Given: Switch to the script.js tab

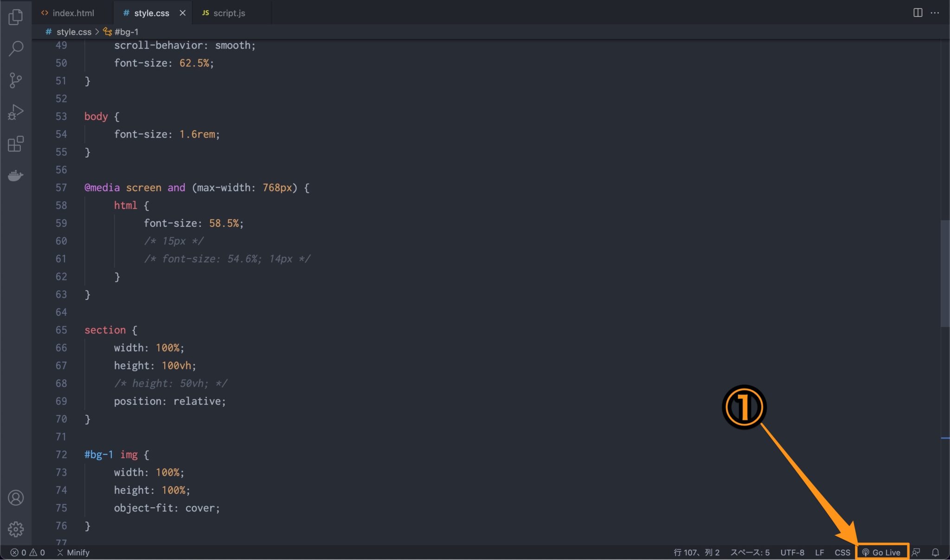Looking at the screenshot, I should tap(229, 13).
